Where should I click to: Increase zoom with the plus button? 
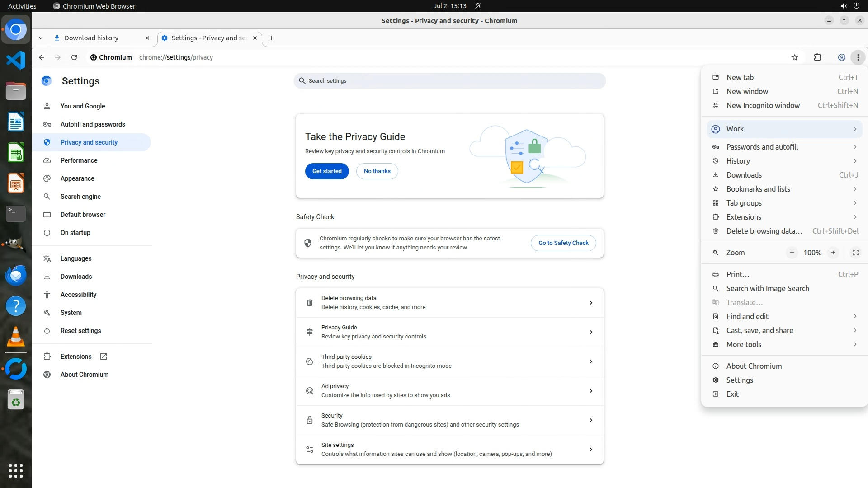(x=833, y=253)
